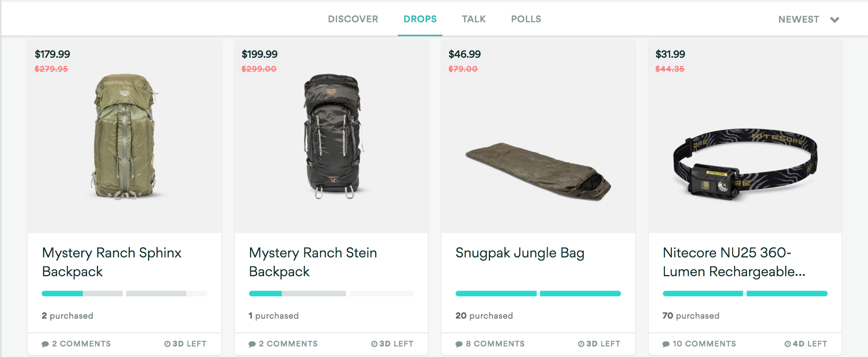
Task: Click the Snugpak Jungle Bag comments bubble icon
Action: coord(459,344)
